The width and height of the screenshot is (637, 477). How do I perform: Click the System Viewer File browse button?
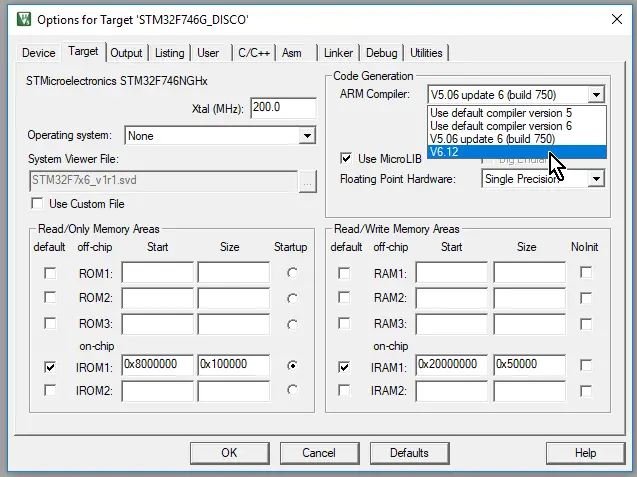[307, 180]
